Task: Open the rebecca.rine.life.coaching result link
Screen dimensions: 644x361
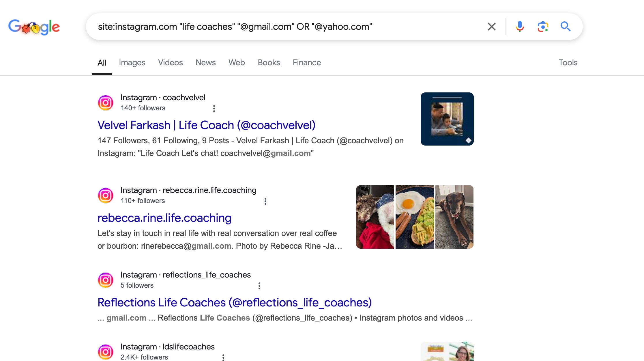Action: tap(164, 218)
